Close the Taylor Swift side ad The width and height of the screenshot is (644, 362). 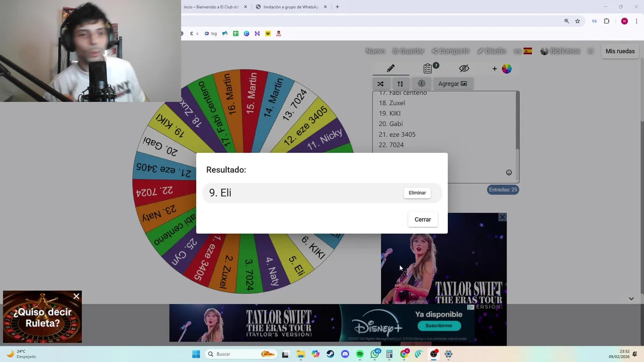click(502, 217)
